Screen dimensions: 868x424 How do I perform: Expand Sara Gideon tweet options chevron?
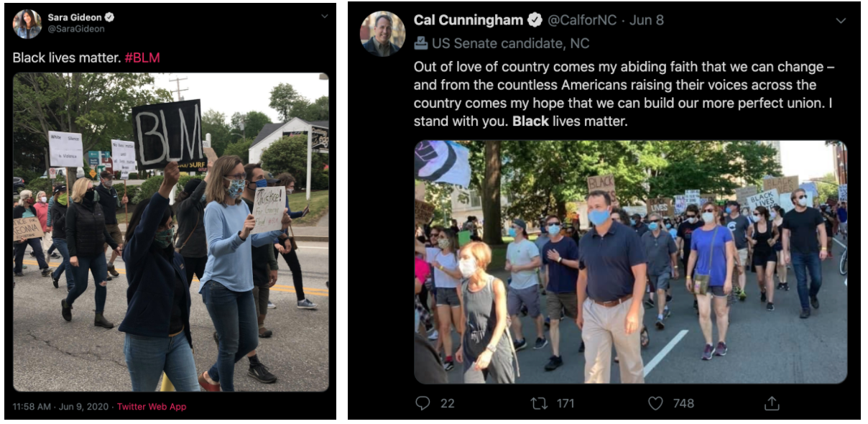(324, 16)
